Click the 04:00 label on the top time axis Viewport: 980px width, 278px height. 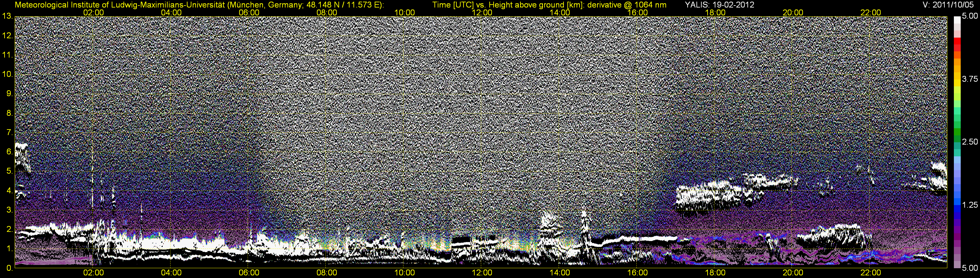point(171,12)
